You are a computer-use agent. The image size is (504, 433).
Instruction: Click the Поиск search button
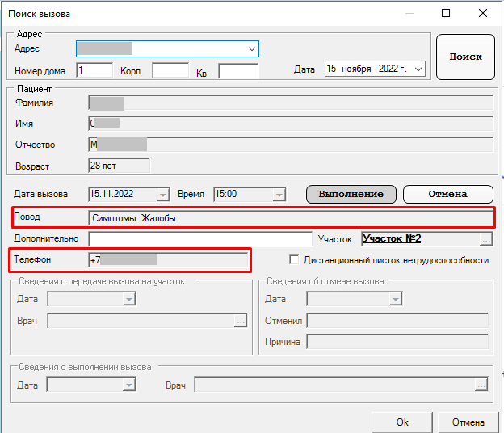465,57
